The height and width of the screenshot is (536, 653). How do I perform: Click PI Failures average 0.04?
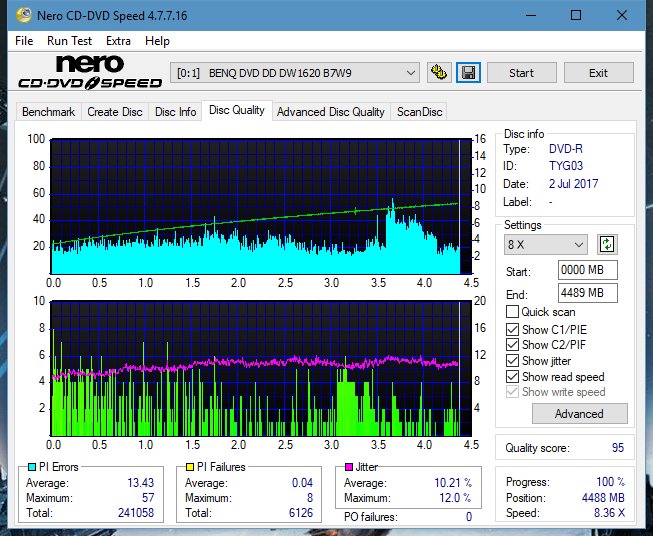(302, 482)
